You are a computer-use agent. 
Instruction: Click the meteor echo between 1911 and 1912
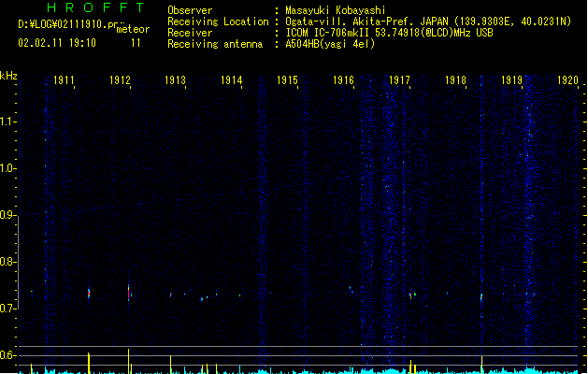coord(89,293)
